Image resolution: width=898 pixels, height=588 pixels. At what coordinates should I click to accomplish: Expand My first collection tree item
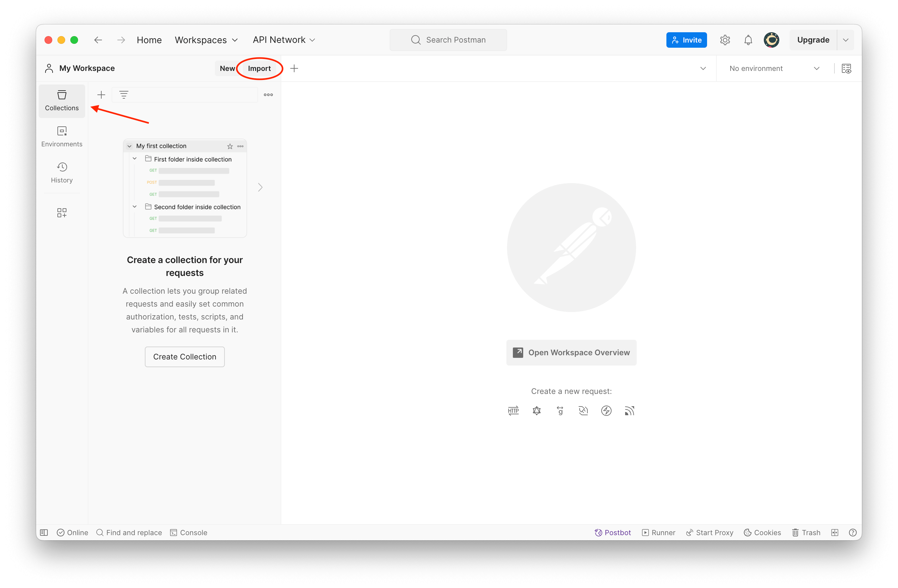[x=129, y=146]
